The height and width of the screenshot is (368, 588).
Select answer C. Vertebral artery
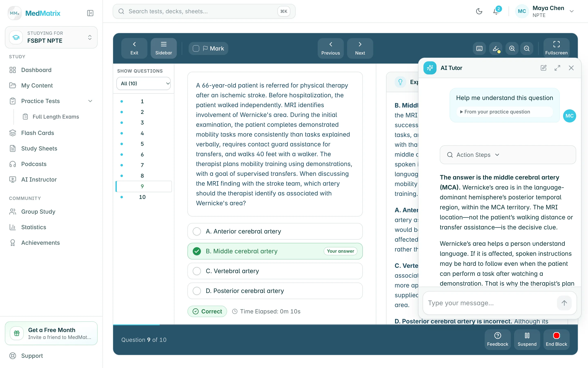tap(275, 271)
